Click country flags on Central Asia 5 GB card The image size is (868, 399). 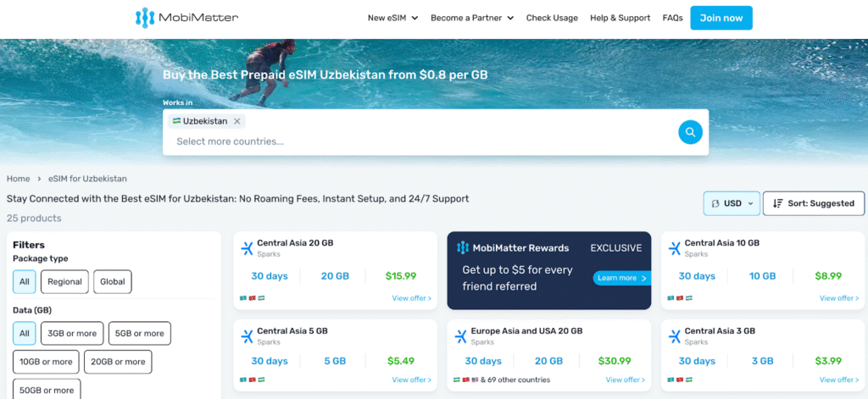pyautogui.click(x=253, y=380)
